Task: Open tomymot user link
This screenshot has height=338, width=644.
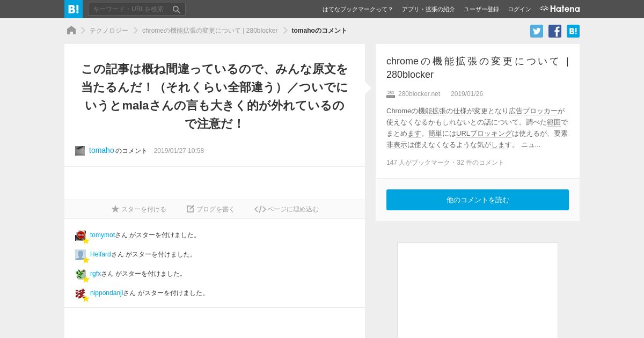Action: [x=103, y=235]
